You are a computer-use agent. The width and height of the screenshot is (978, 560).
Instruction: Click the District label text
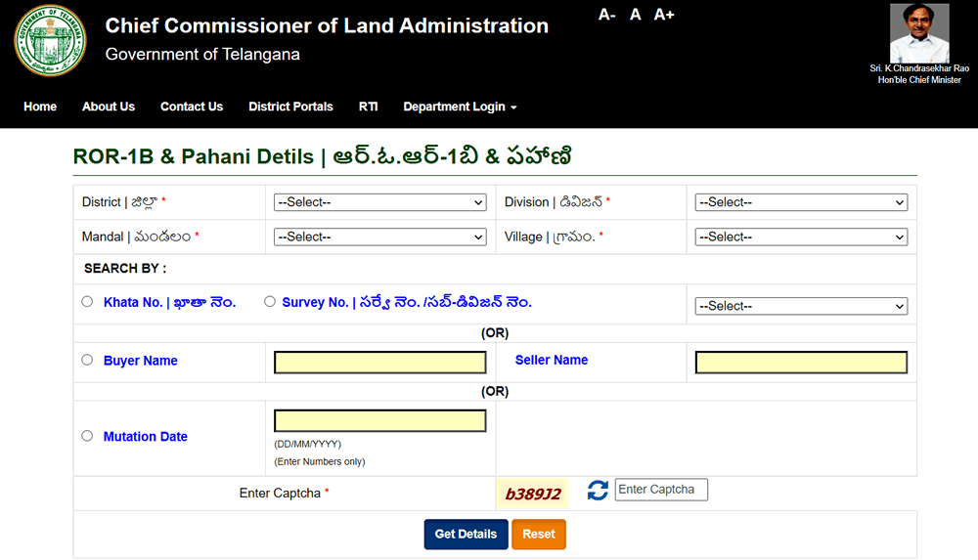coord(123,202)
